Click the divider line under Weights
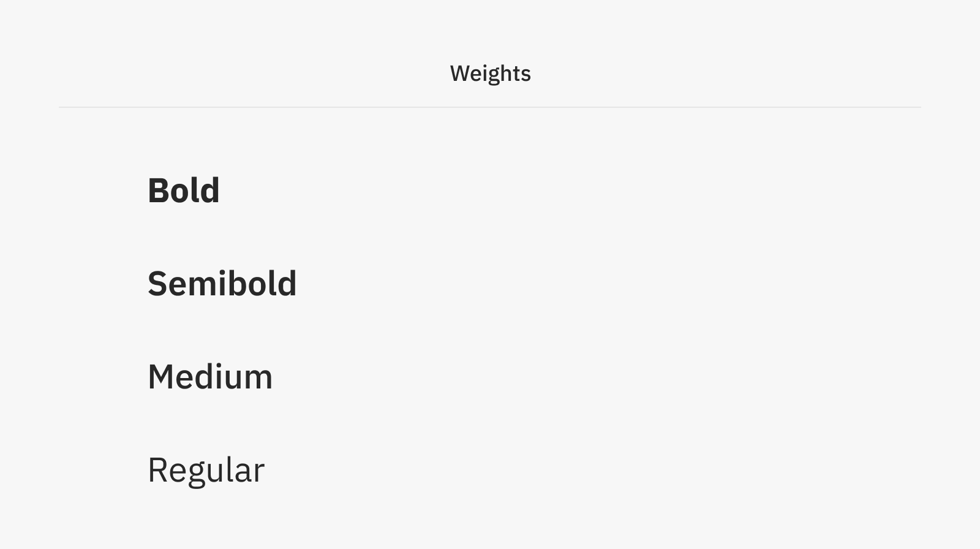980x549 pixels. [x=490, y=107]
